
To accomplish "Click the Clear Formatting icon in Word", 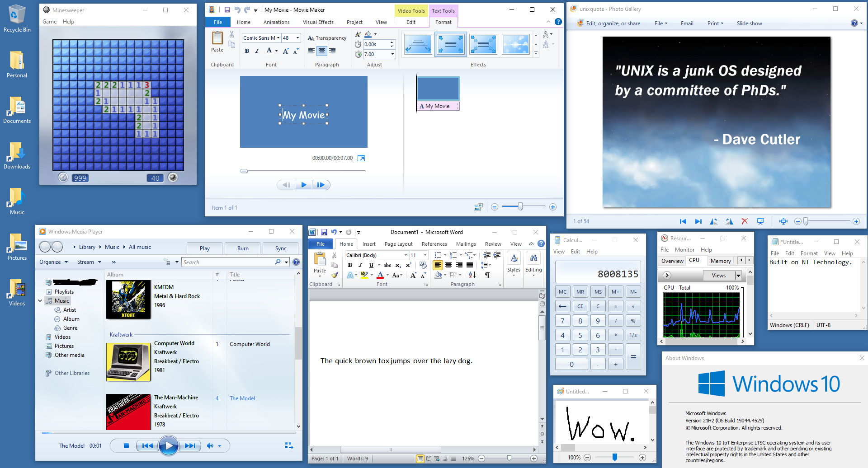I will (x=423, y=265).
